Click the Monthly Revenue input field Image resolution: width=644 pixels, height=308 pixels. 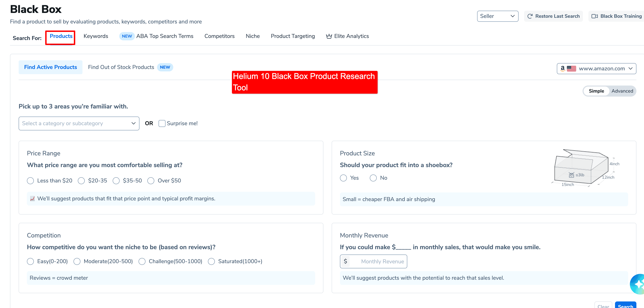tap(373, 261)
